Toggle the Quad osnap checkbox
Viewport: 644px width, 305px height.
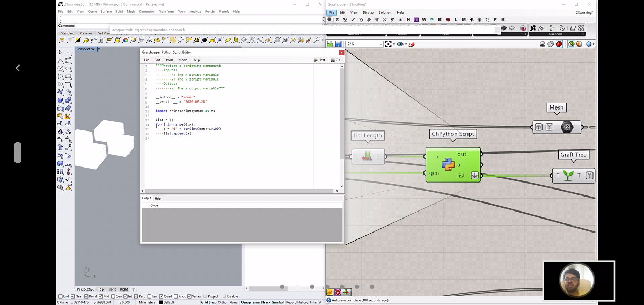coord(162,296)
